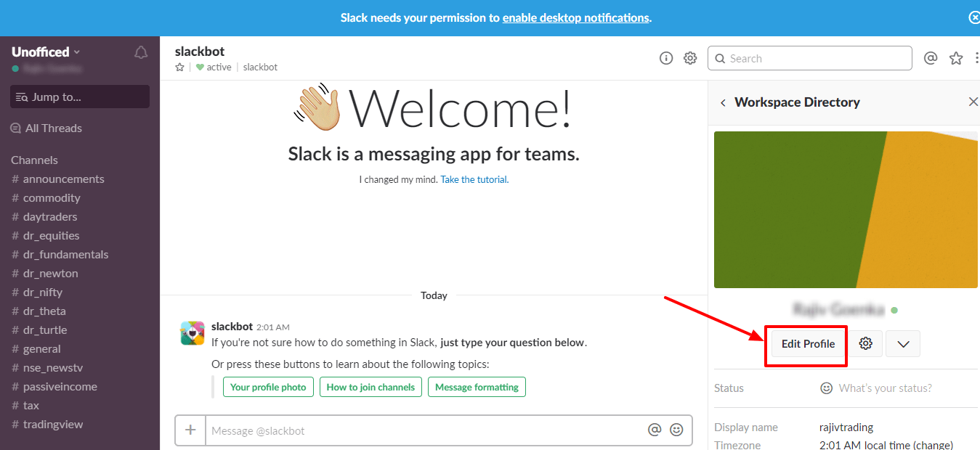Star the slackbot conversation
This screenshot has height=450, width=980.
coord(179,67)
